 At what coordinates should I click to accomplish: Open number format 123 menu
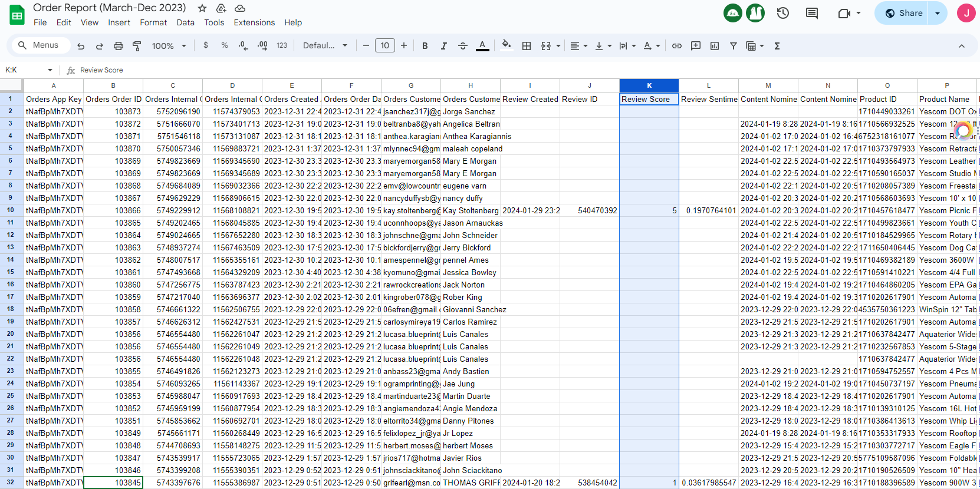point(282,45)
